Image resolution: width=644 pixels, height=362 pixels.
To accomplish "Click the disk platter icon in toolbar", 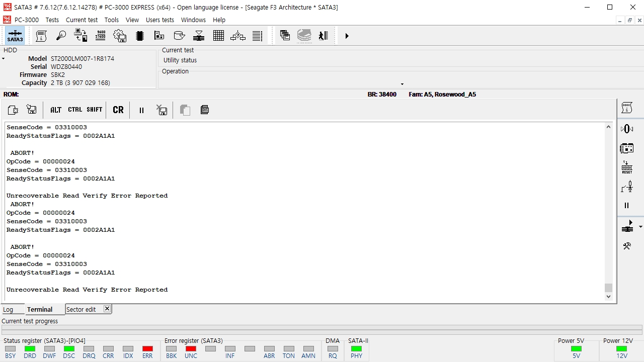I will pos(179,36).
